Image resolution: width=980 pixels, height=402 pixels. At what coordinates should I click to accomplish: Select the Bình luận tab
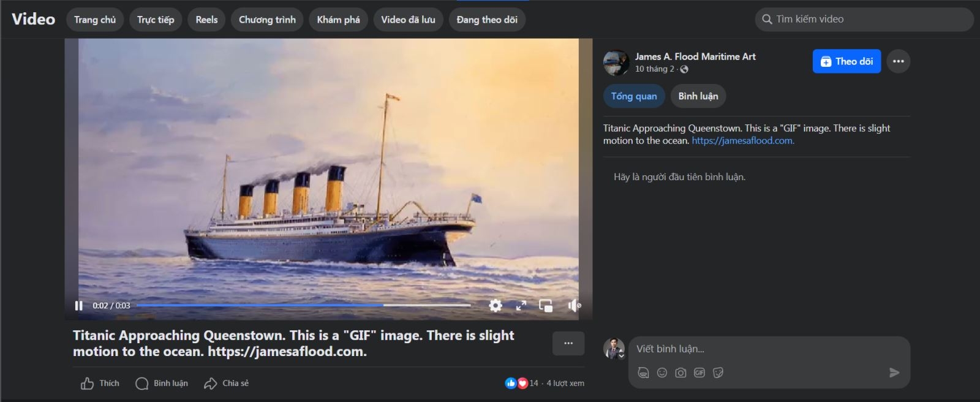pyautogui.click(x=698, y=96)
